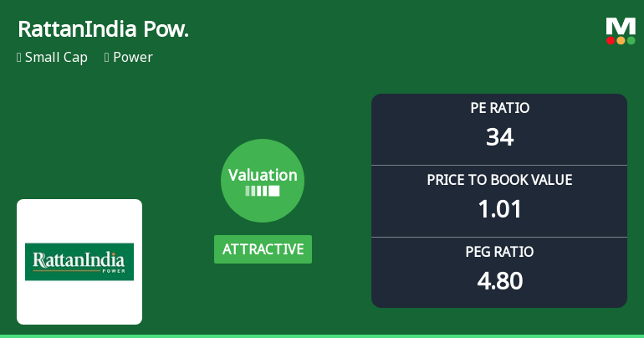Screen dimensions: 644x338
Task: Click the green Valuation circle
Action: point(263,181)
